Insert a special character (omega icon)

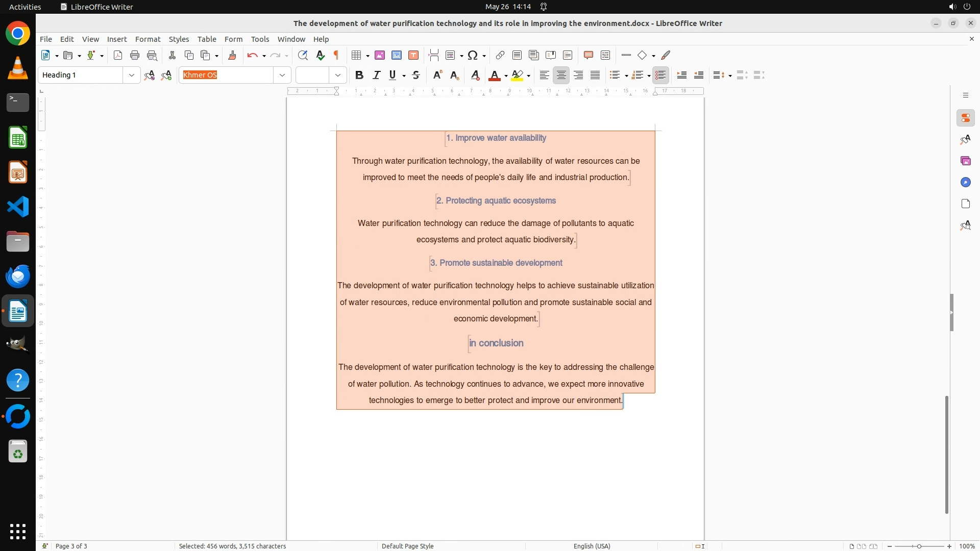473,56
